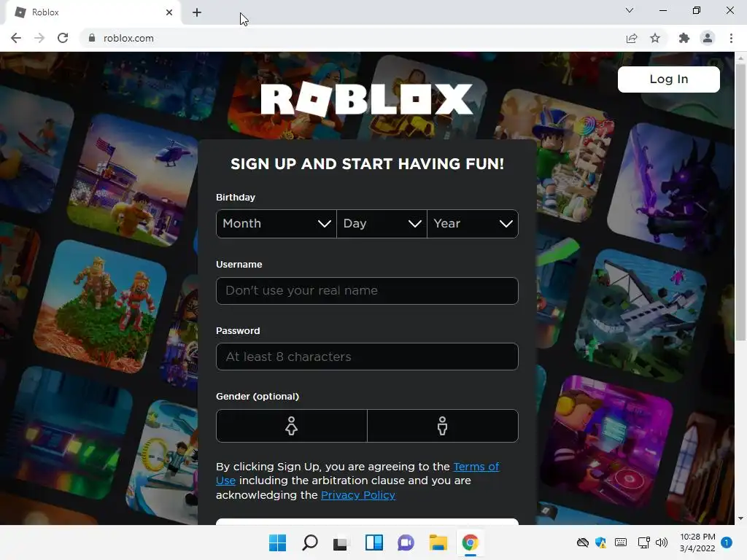
Task: Click the OneDrive cloud tray icon
Action: point(583,542)
